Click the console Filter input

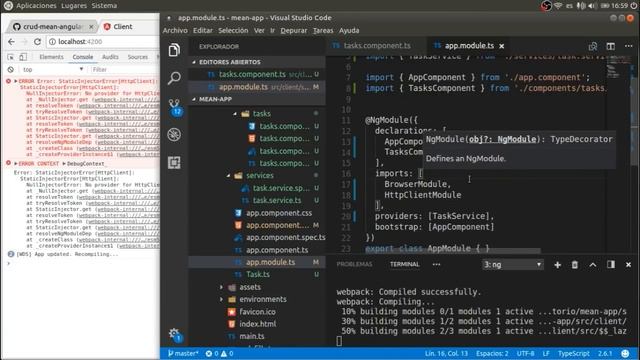[124, 69]
